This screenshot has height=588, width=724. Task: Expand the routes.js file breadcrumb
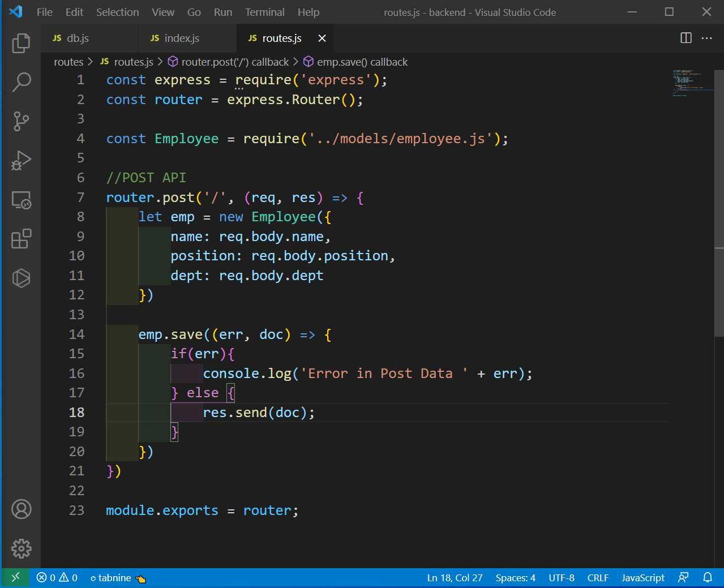[x=127, y=62]
